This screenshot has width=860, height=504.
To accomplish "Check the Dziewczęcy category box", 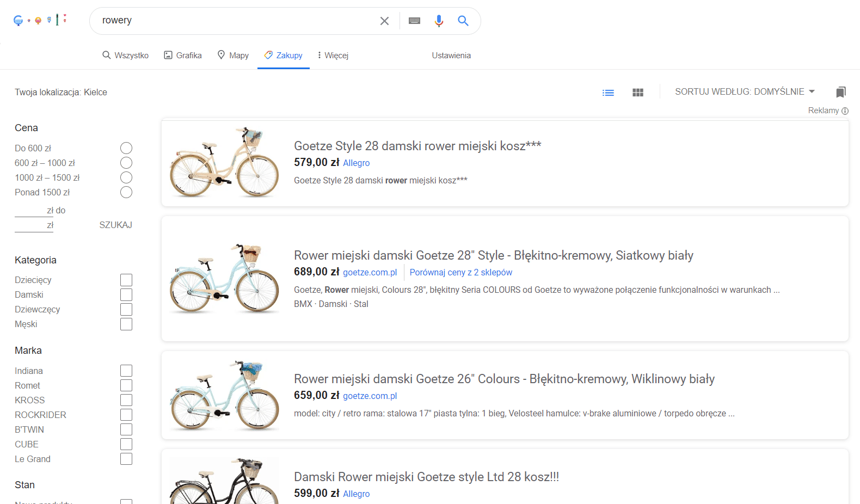I will coord(126,309).
